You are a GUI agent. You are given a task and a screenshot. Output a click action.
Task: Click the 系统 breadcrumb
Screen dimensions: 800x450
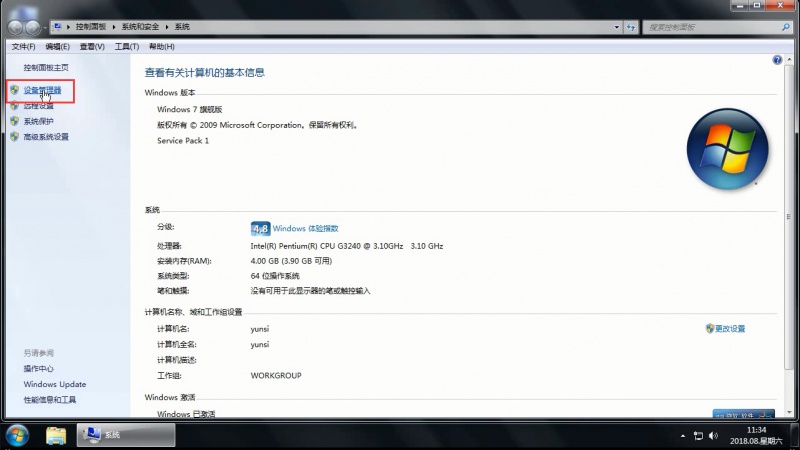(182, 27)
